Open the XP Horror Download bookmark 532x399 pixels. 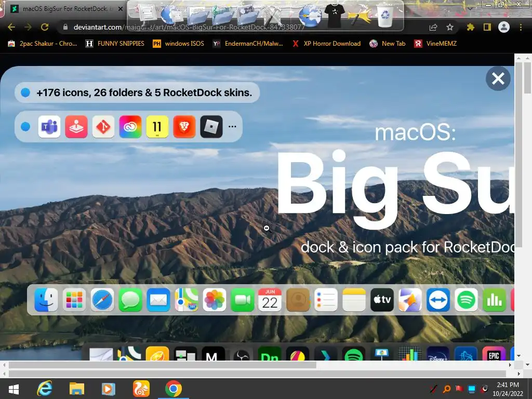click(326, 44)
